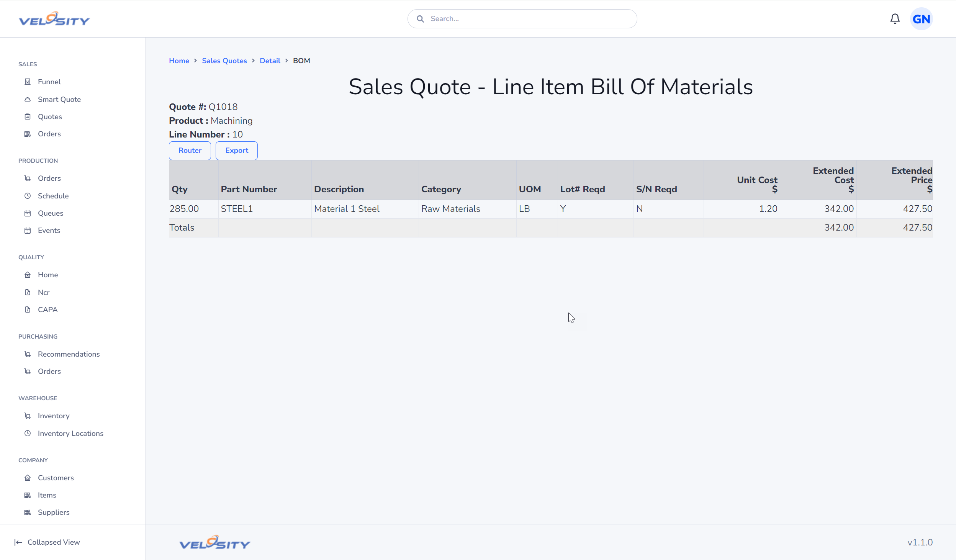Focus the Search input field

[x=522, y=19]
